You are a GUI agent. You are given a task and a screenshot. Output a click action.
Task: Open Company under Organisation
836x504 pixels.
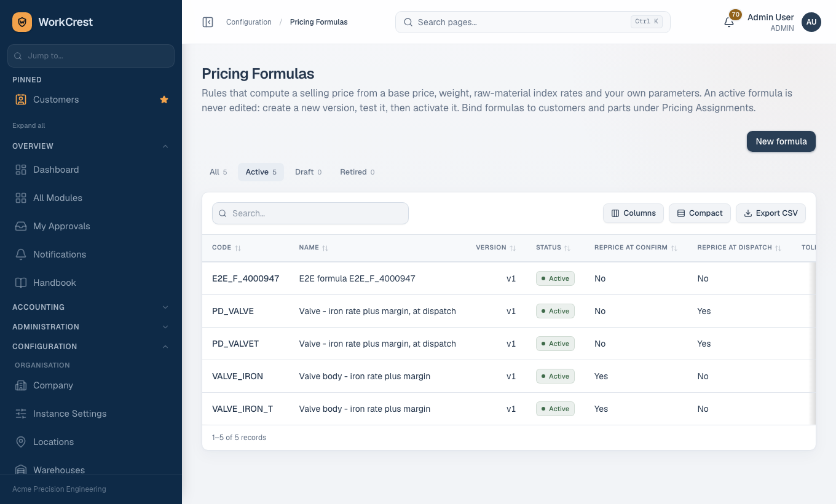coord(91,385)
